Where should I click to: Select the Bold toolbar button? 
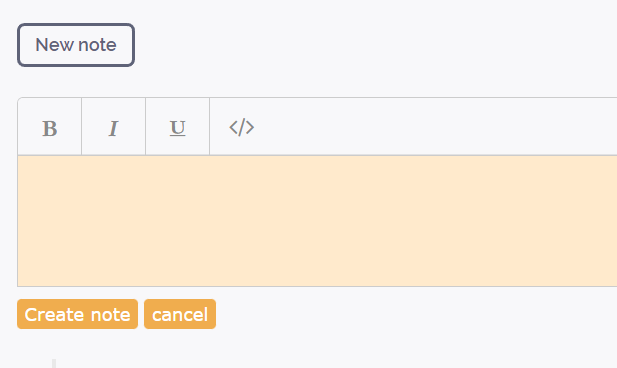(50, 127)
